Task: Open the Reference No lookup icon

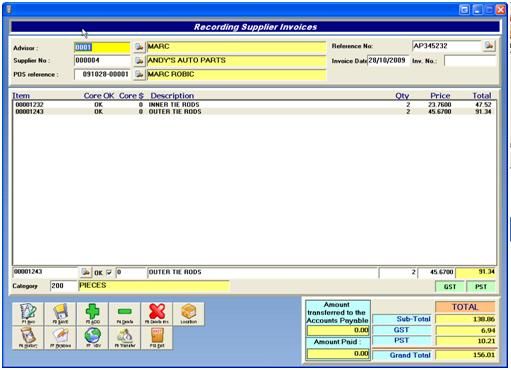Action: pos(489,46)
